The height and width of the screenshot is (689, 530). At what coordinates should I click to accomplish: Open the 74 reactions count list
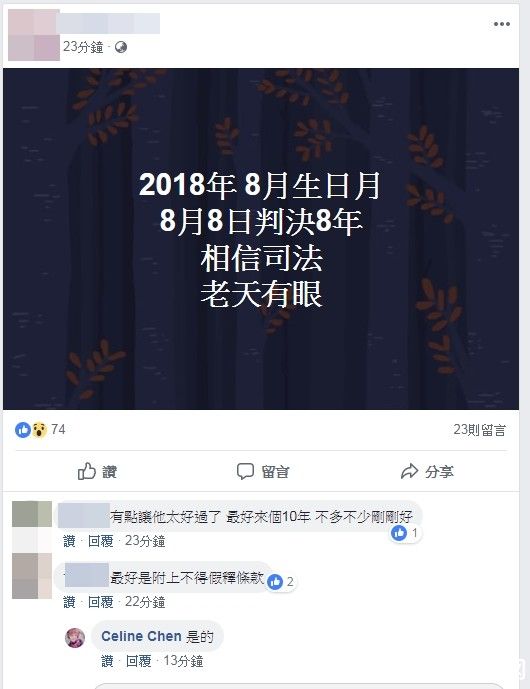[x=58, y=429]
